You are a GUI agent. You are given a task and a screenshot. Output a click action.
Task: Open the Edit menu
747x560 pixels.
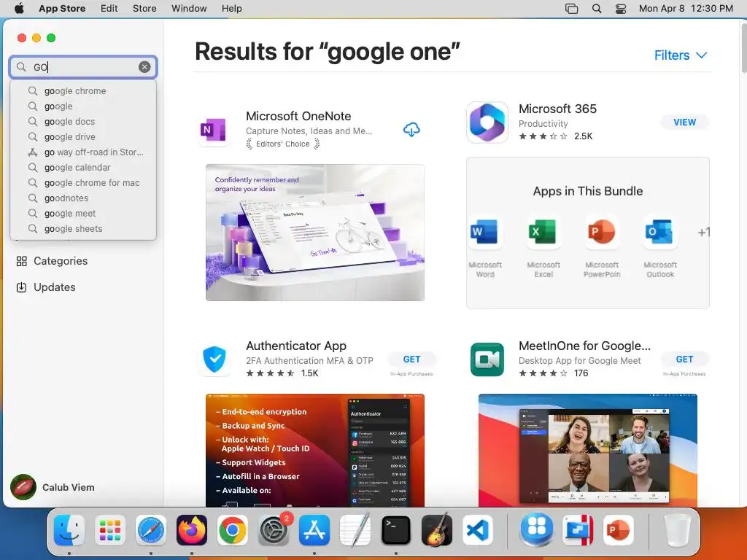(109, 9)
